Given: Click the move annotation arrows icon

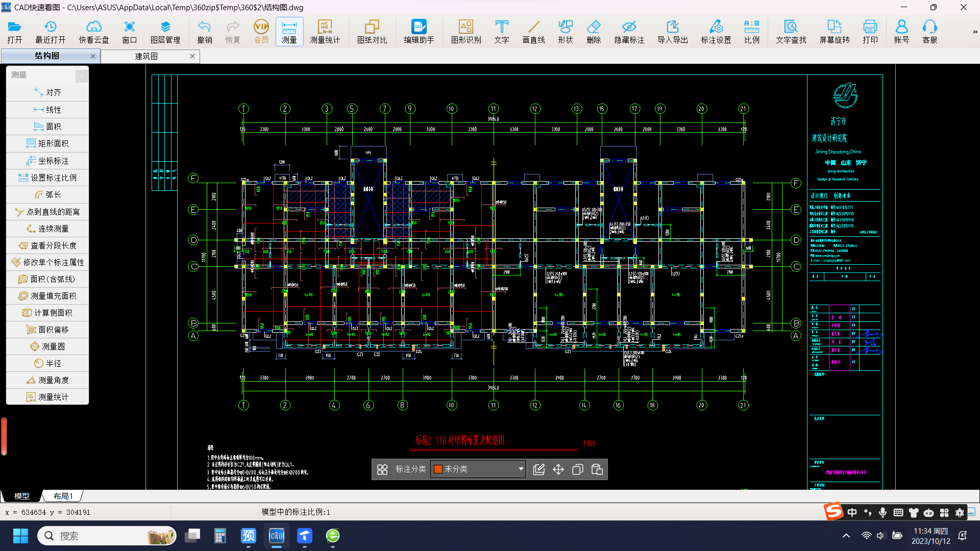Looking at the screenshot, I should pos(558,469).
